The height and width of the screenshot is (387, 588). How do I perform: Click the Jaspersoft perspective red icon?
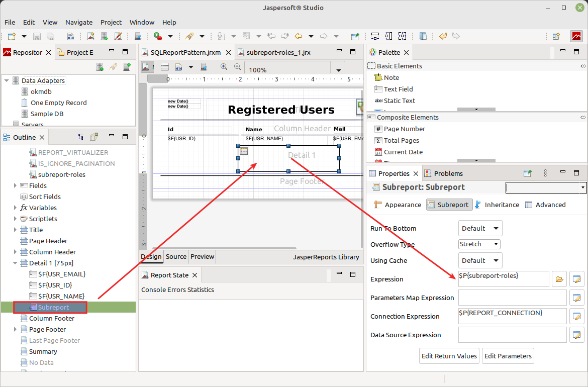click(x=576, y=36)
